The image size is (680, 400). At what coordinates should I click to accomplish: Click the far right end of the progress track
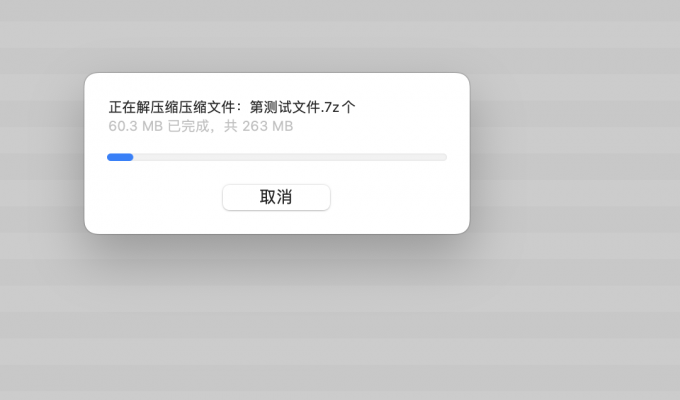444,157
